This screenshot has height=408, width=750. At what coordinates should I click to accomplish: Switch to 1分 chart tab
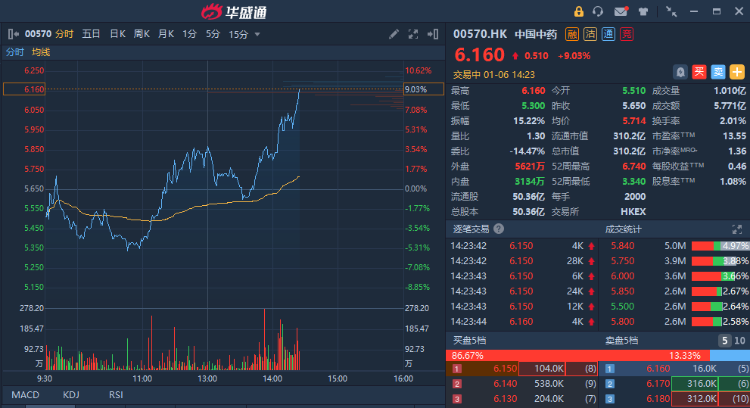(189, 34)
